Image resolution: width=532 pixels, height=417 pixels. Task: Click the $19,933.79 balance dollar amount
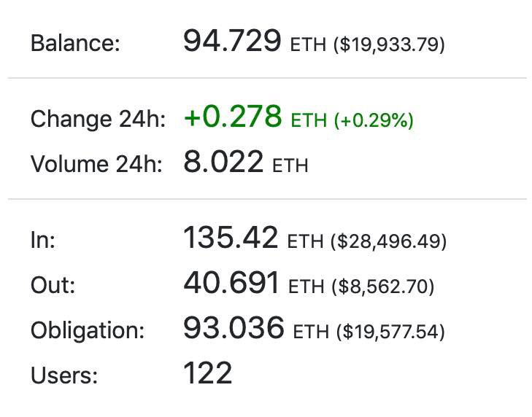coord(389,44)
